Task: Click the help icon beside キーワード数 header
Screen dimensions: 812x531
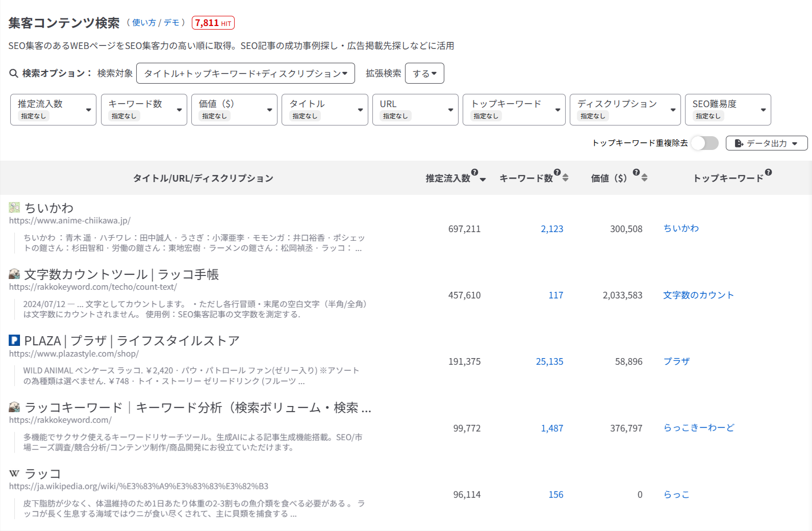Action: click(557, 172)
